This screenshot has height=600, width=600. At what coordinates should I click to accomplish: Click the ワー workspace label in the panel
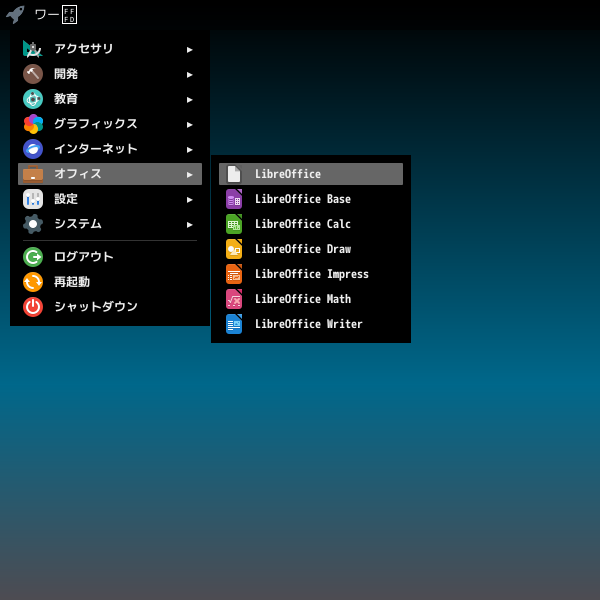click(x=56, y=15)
